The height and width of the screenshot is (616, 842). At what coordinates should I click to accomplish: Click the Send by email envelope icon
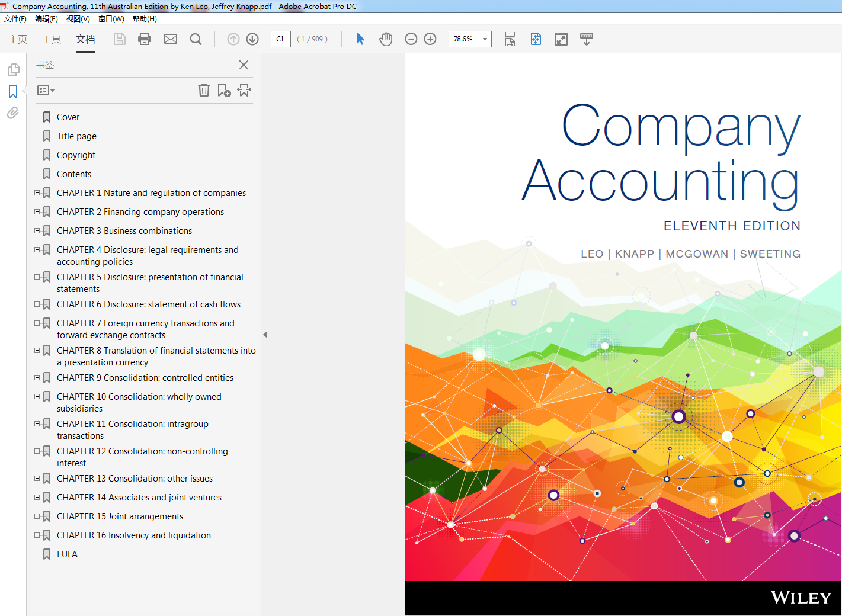(171, 39)
